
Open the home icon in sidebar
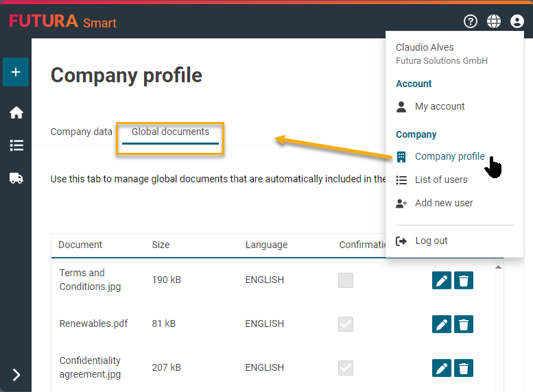(16, 113)
